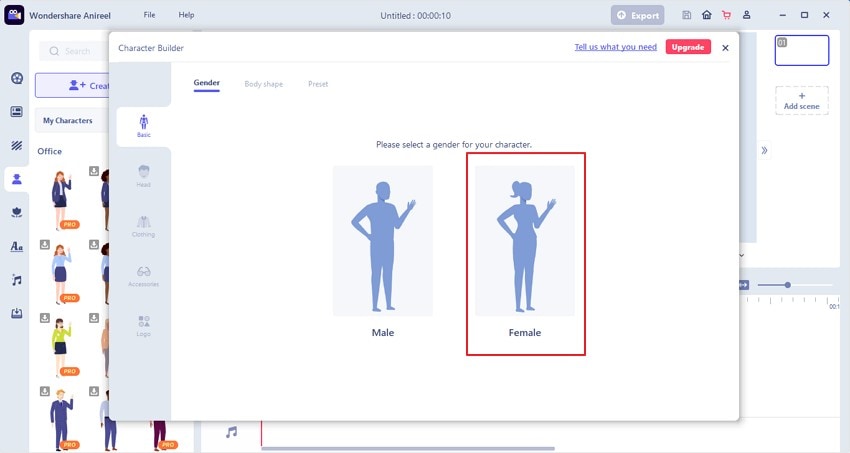This screenshot has height=453, width=850.
Task: Click the Wondershare Anireel app logo
Action: [x=14, y=15]
